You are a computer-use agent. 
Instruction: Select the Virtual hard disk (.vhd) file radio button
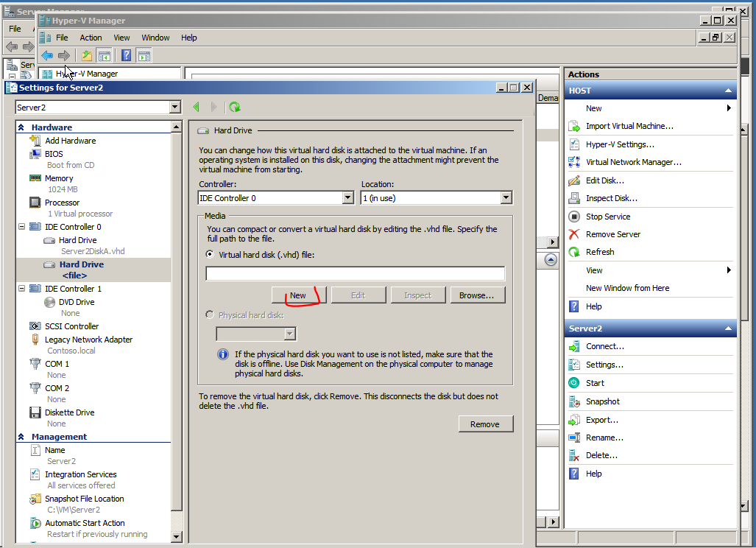210,254
